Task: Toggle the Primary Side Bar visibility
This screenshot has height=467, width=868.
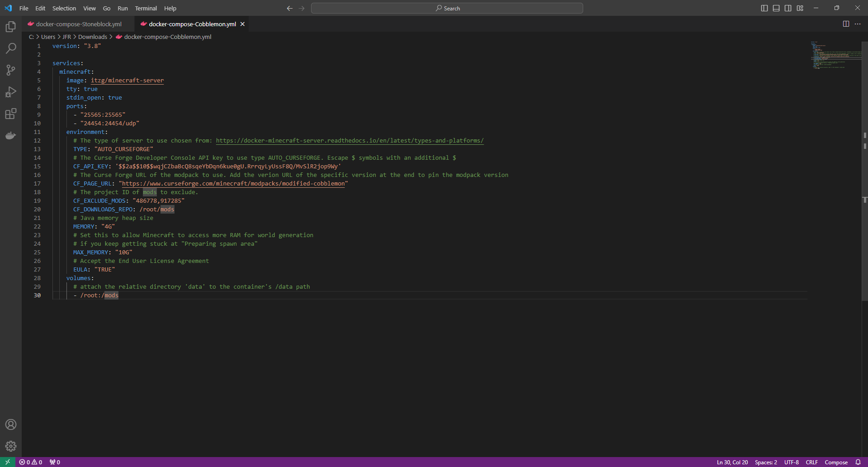Action: tap(764, 8)
